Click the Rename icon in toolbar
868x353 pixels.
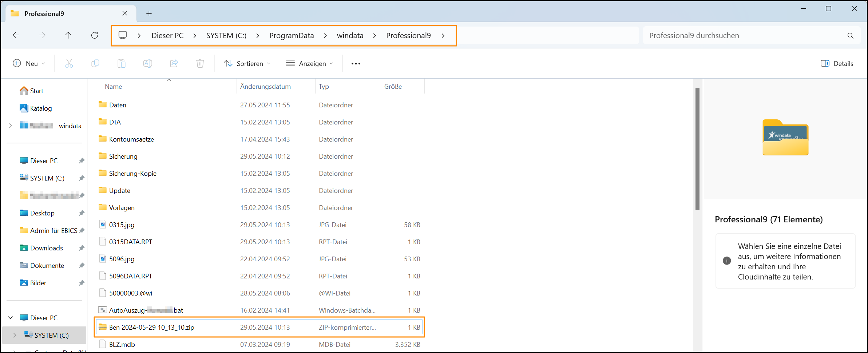148,64
